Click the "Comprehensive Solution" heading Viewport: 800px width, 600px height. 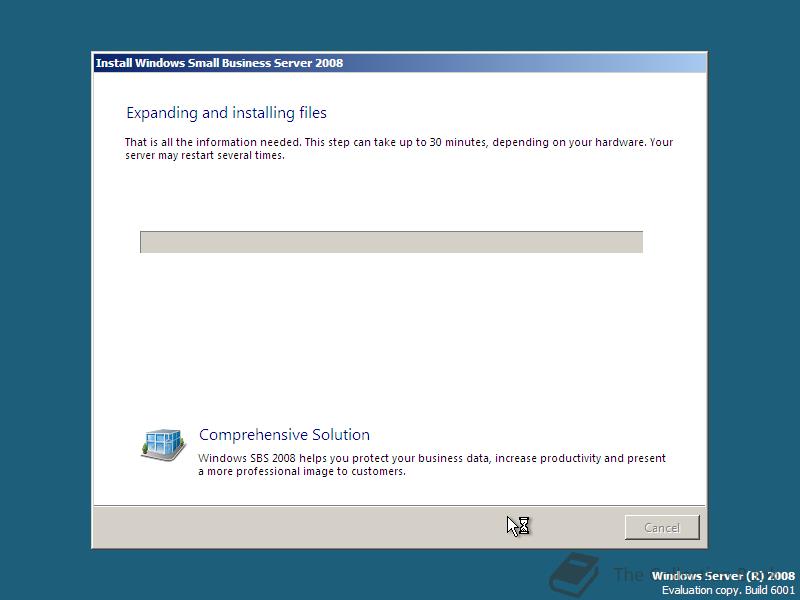point(284,435)
